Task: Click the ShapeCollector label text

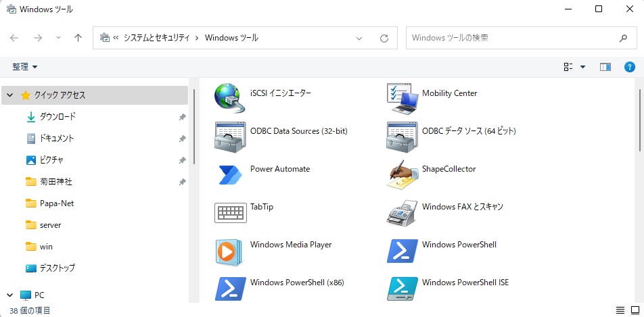Action: [x=449, y=169]
